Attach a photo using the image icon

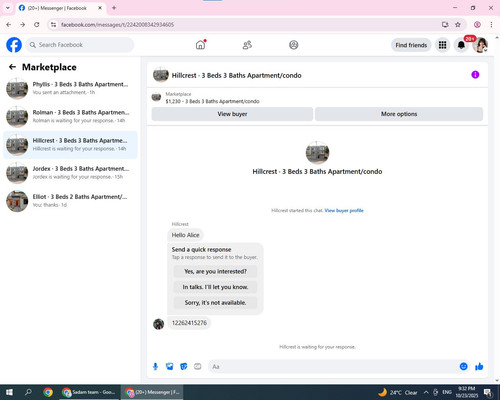point(170,367)
